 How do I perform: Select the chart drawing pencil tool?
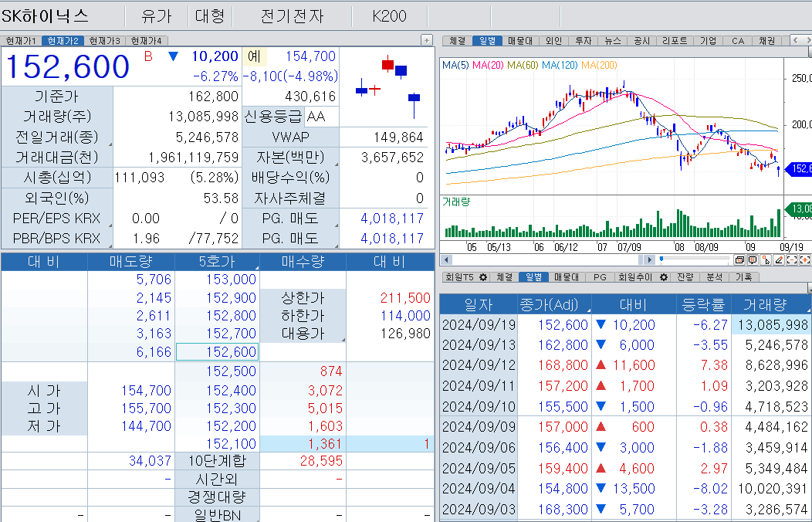[x=779, y=259]
